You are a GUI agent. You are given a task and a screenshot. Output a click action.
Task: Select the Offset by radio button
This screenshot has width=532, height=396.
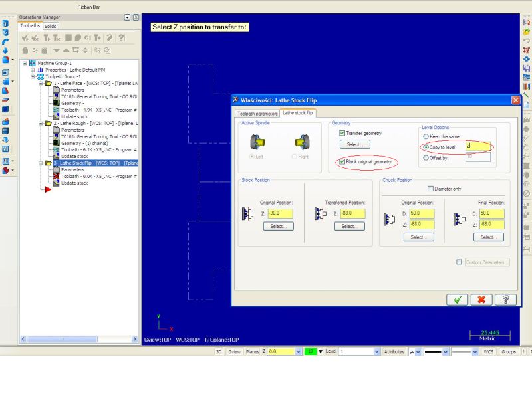click(426, 158)
